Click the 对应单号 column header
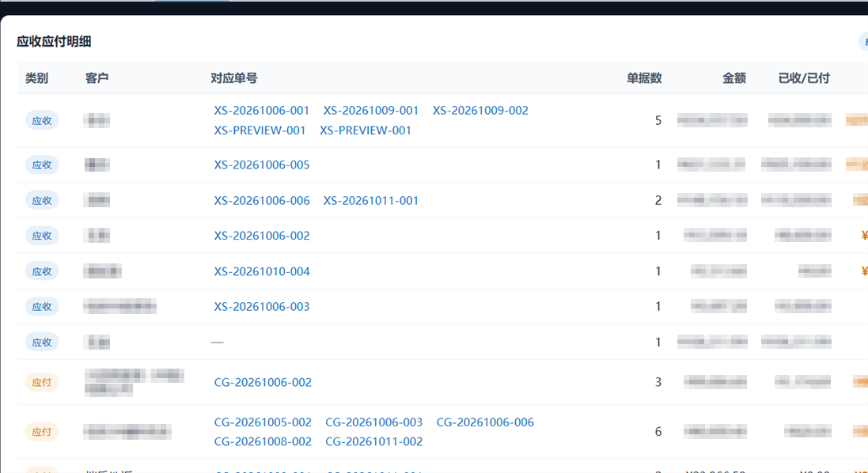868x473 pixels. point(233,78)
